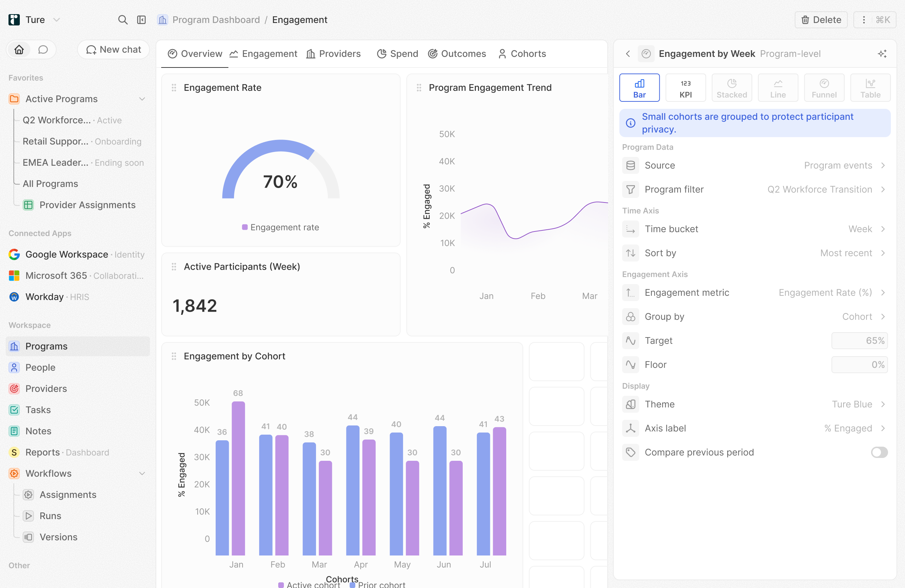
Task: Go to the home icon
Action: pos(19,49)
